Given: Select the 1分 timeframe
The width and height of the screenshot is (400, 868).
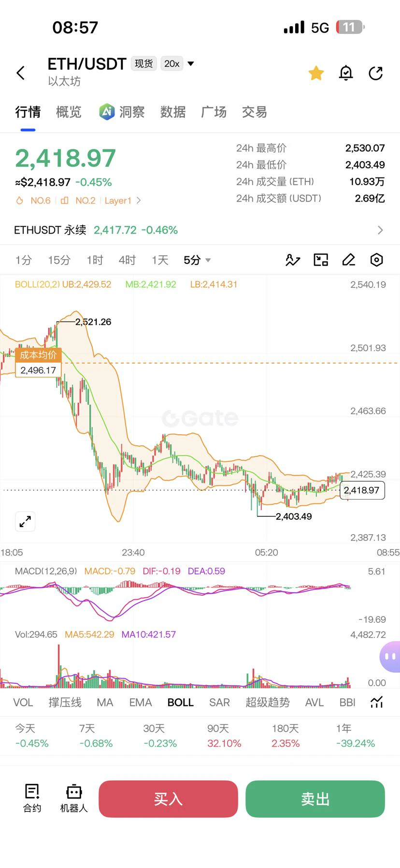Looking at the screenshot, I should tap(23, 260).
